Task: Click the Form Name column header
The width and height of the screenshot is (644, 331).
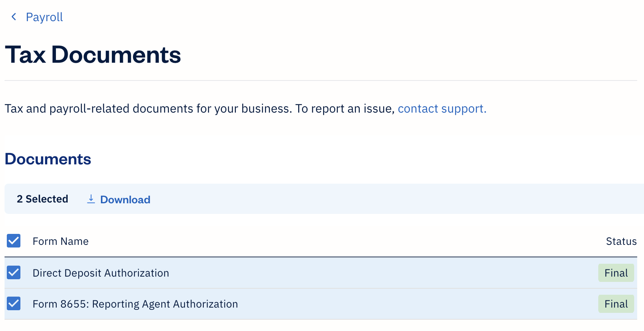Action: (60, 241)
